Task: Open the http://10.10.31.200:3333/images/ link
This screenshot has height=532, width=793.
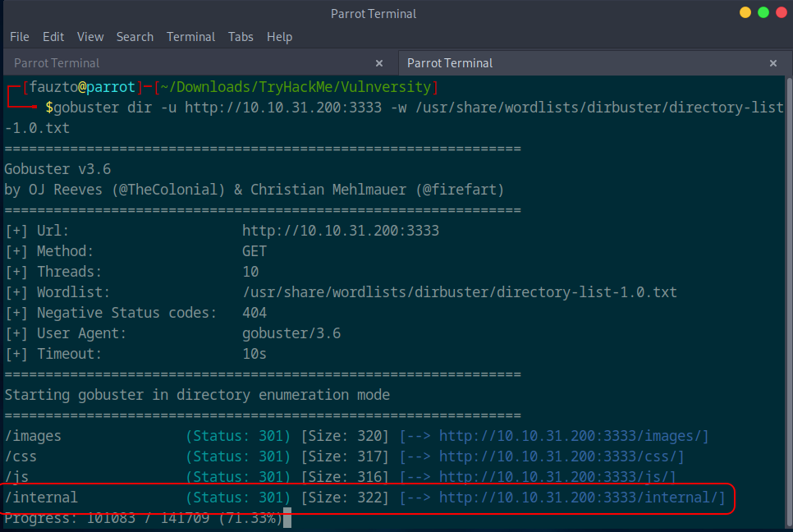Action: (574, 436)
